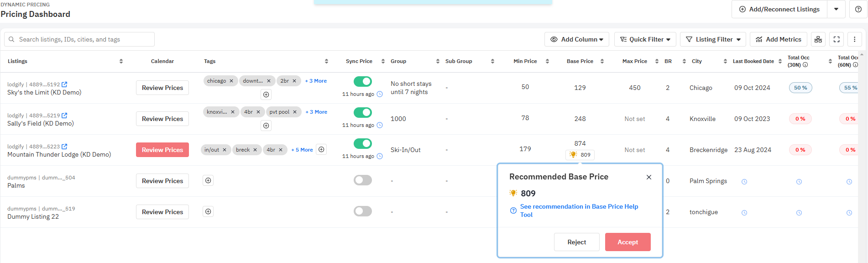
Task: Toggle the fullscreen table icon
Action: point(837,39)
